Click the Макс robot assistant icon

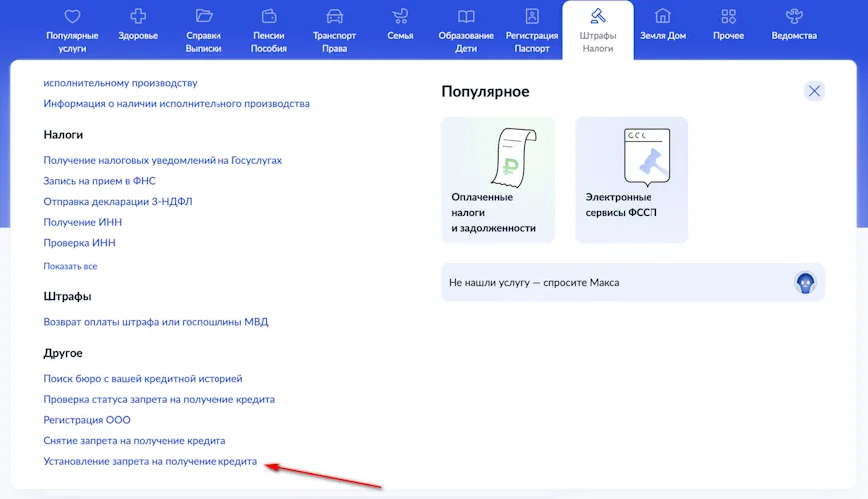805,283
